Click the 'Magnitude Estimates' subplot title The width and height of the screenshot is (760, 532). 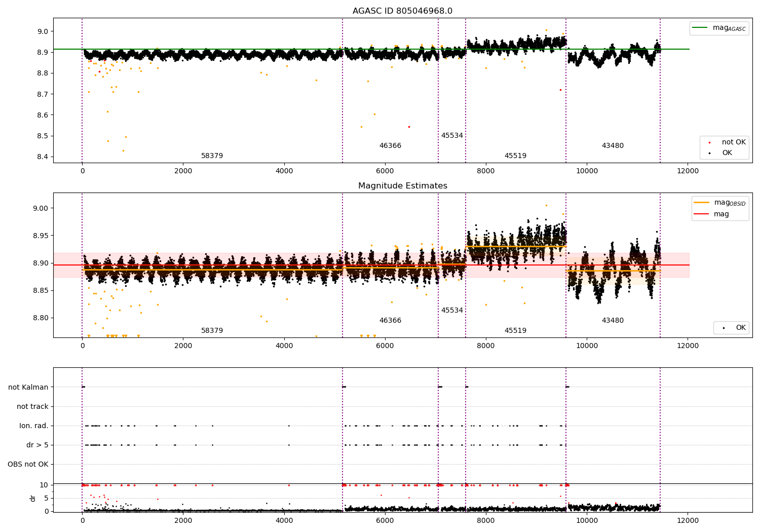click(402, 186)
